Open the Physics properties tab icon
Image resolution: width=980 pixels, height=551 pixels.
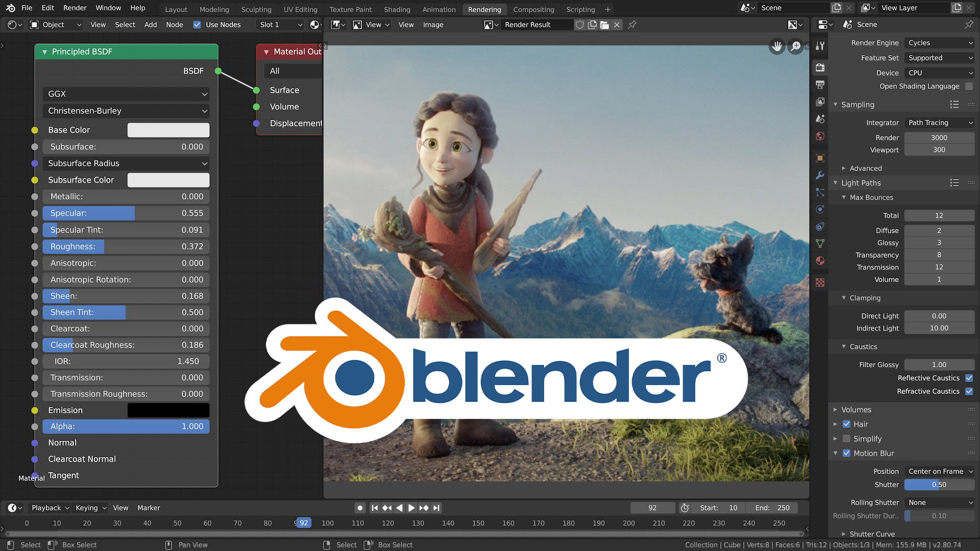[x=820, y=209]
